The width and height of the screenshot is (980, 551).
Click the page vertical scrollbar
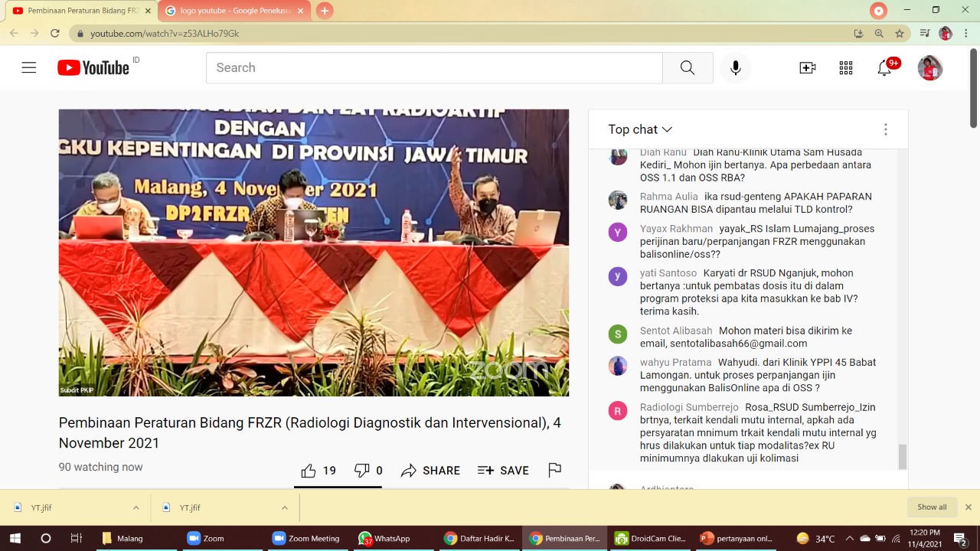974,88
